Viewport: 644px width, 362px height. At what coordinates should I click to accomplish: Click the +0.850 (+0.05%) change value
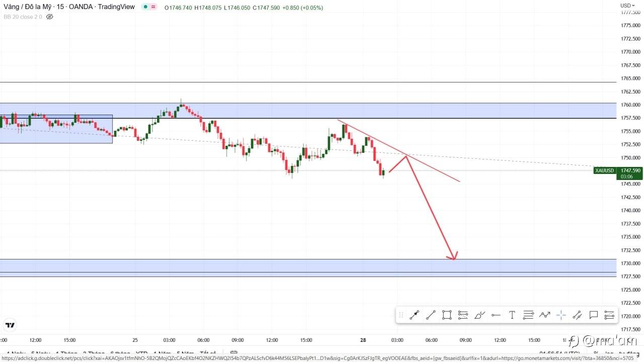coord(303,8)
